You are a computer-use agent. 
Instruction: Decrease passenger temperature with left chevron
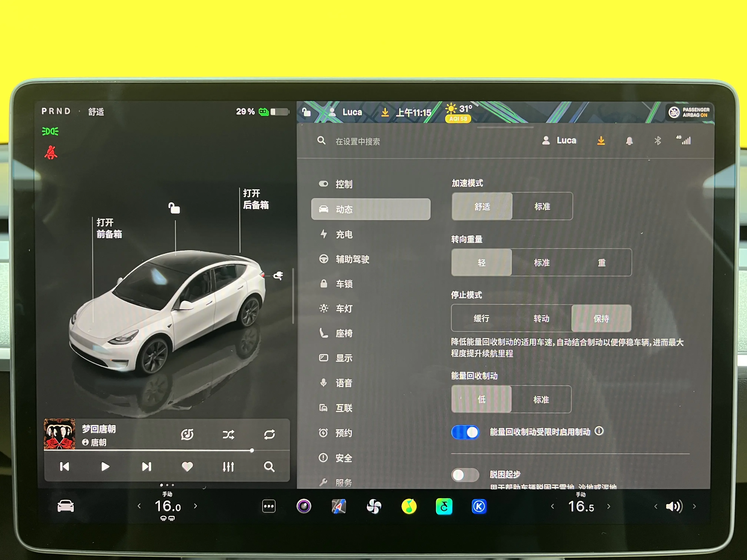552,506
